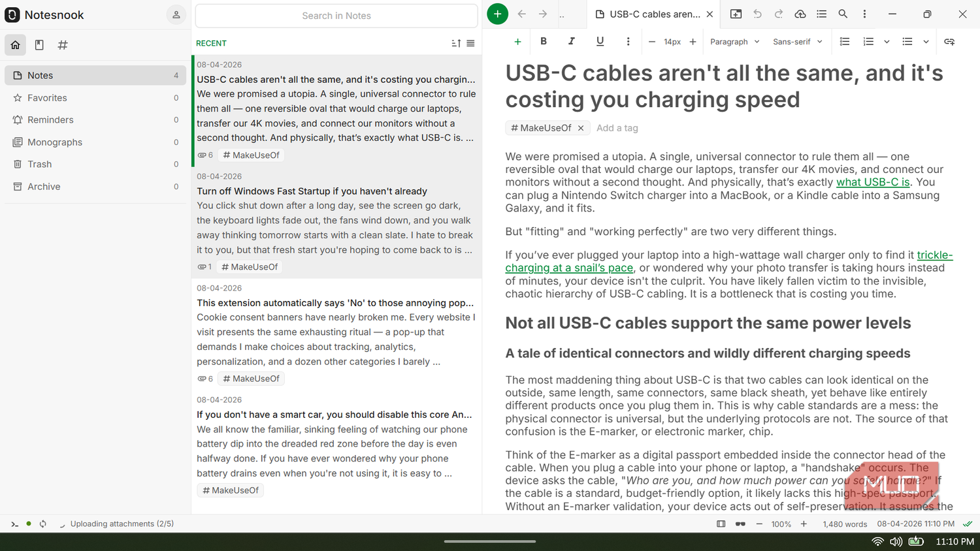980x551 pixels.
Task: Select the Favorites sidebar item
Action: (x=95, y=98)
